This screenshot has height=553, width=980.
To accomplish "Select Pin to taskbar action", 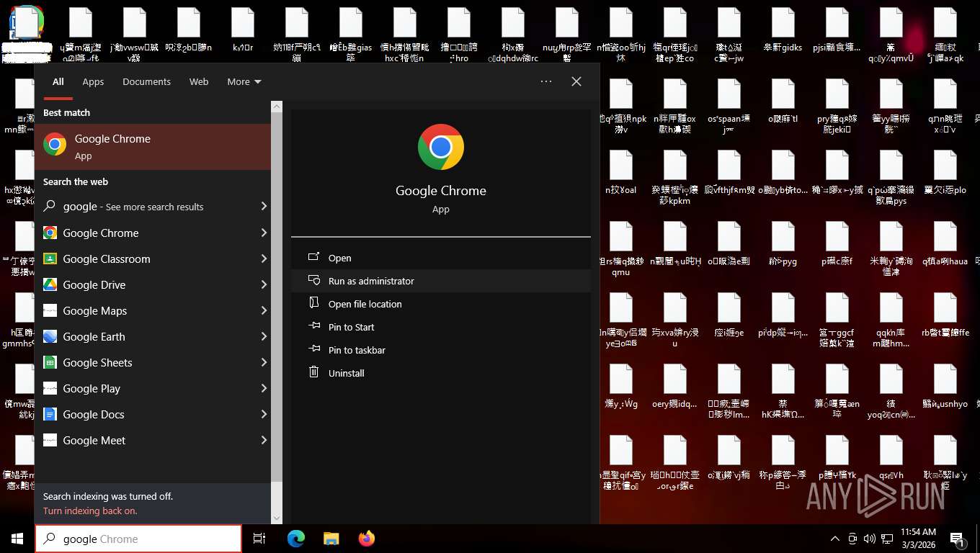I will pos(440,350).
